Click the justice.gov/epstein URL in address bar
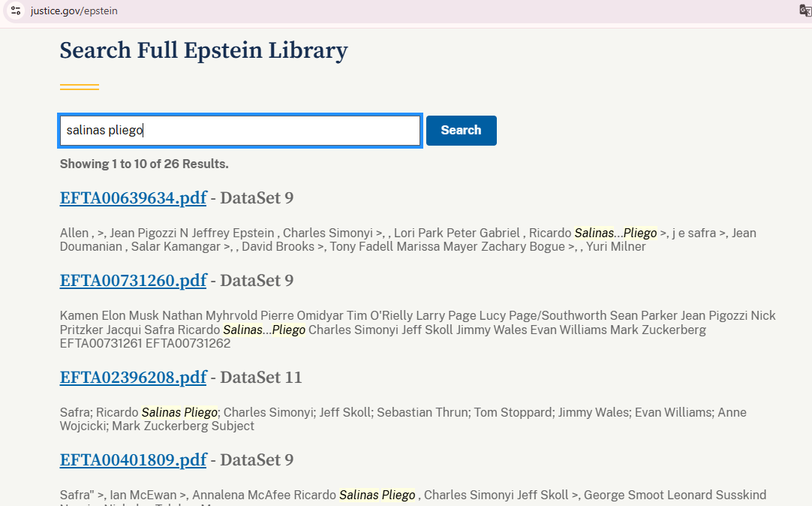This screenshot has height=506, width=812. tap(74, 11)
